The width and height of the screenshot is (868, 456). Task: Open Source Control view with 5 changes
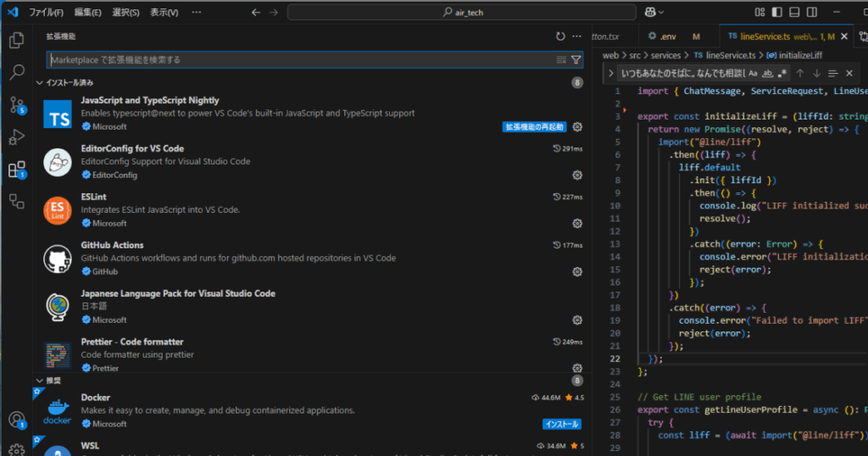[x=17, y=104]
